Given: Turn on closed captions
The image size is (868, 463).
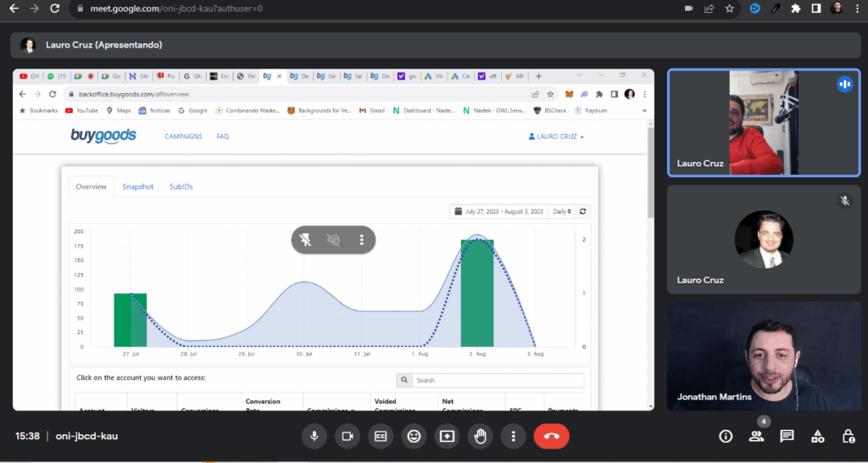Looking at the screenshot, I should click(381, 436).
